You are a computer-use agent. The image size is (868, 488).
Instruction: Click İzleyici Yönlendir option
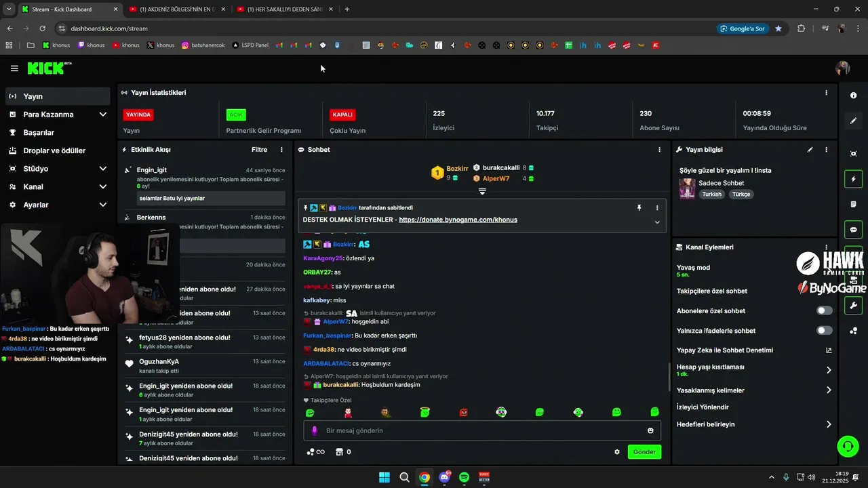click(x=703, y=407)
